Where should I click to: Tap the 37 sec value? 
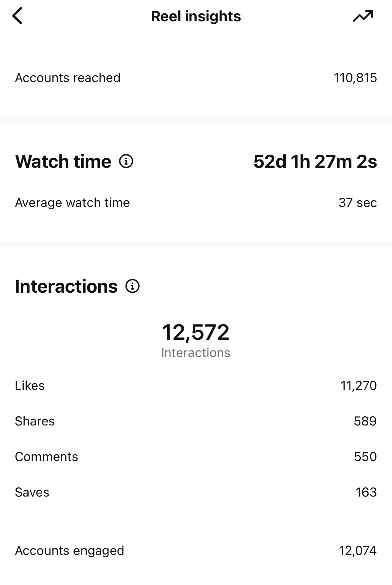click(358, 203)
